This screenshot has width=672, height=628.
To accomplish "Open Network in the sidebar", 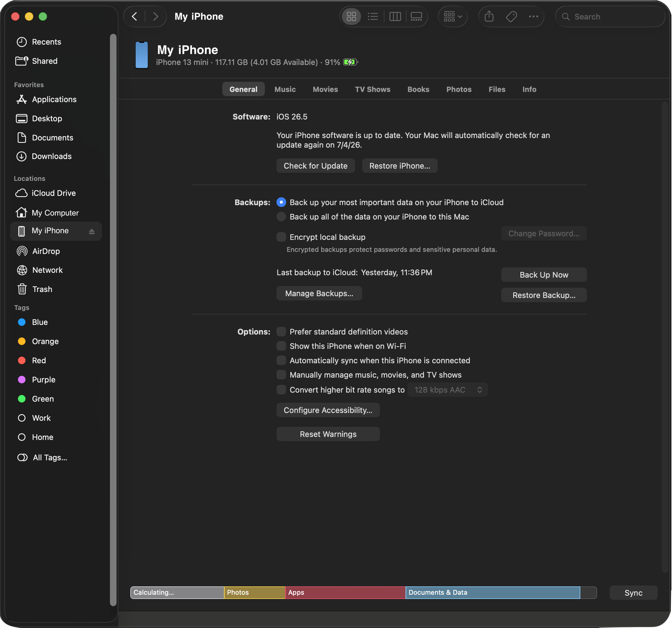I will click(x=56, y=270).
